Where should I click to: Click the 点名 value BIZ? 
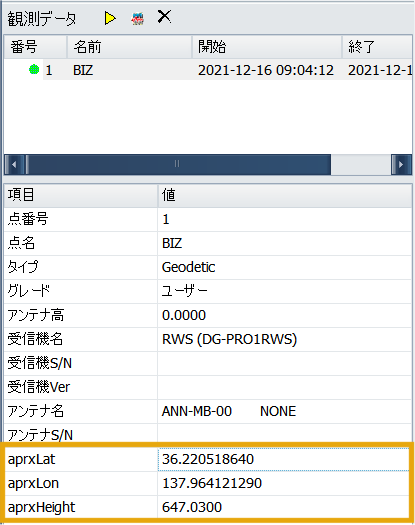(x=172, y=243)
